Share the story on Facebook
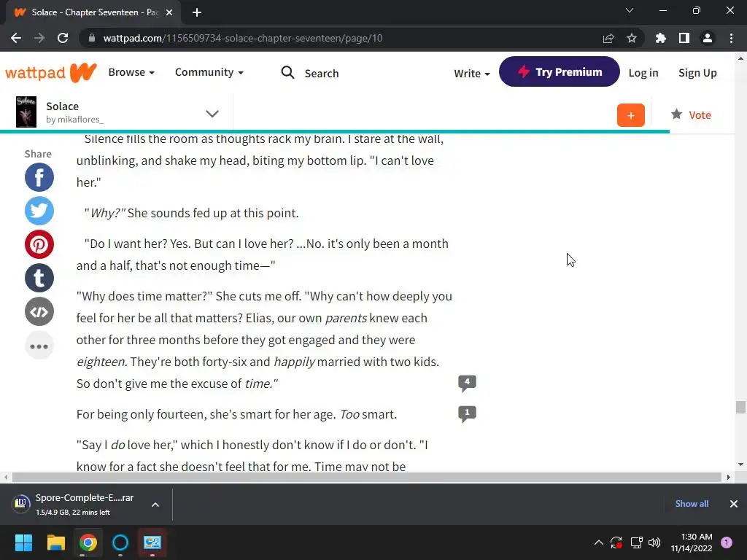Viewport: 747px width, 560px height. click(x=39, y=177)
